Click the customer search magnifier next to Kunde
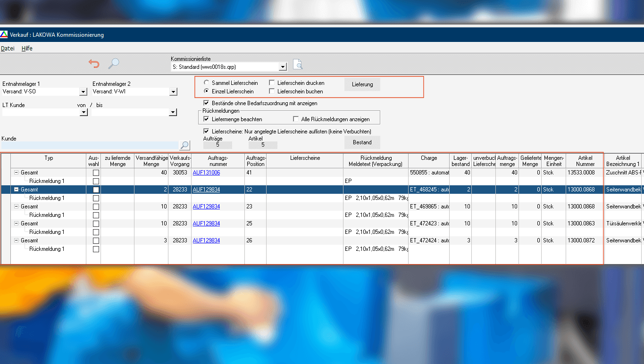Viewport: 644px width, 364px height. [184, 145]
